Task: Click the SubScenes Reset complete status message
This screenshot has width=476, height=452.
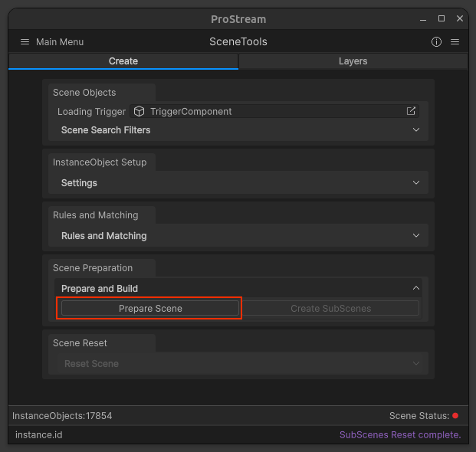Action: [x=400, y=435]
